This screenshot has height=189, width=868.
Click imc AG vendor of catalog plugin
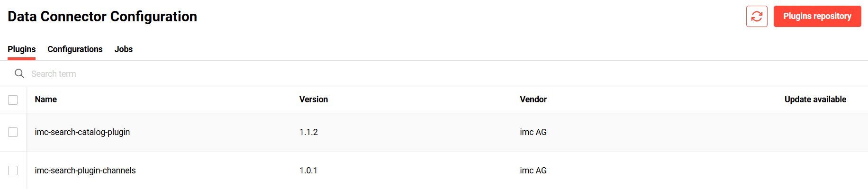(x=533, y=132)
